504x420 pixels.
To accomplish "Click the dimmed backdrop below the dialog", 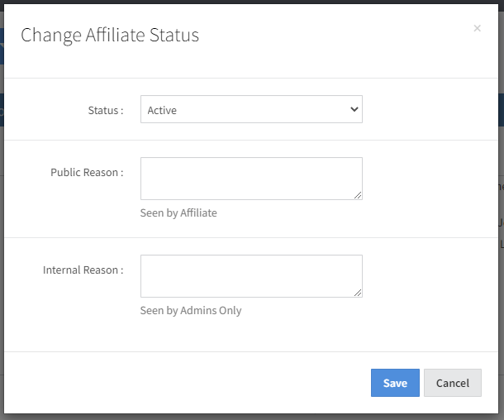I will (248, 416).
